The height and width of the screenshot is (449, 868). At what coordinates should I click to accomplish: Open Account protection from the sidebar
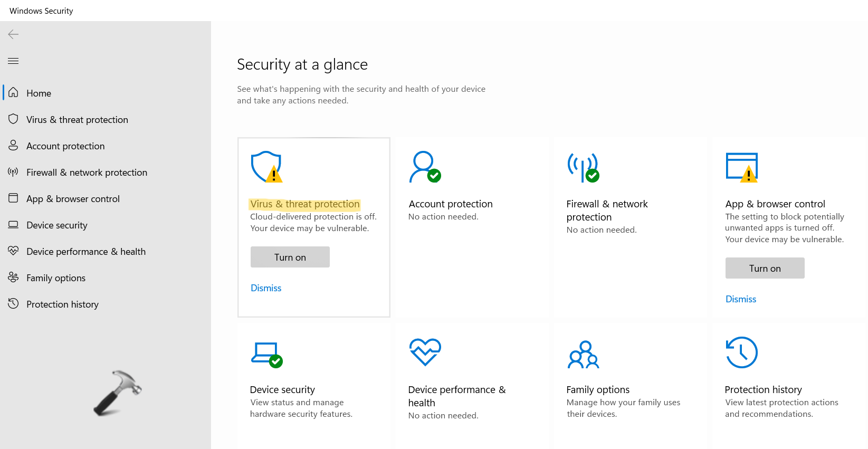point(65,146)
